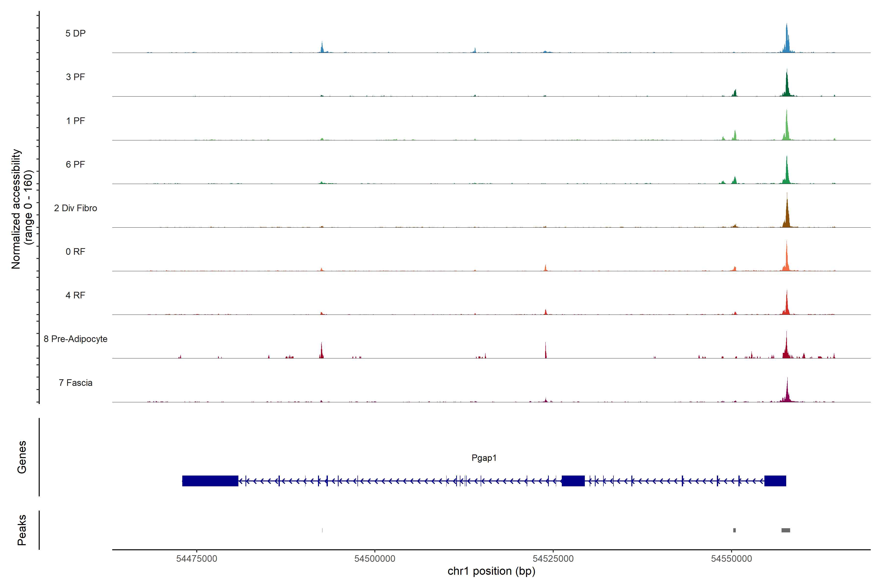Click the 8 Pre-Adipocyte track label

[75, 339]
